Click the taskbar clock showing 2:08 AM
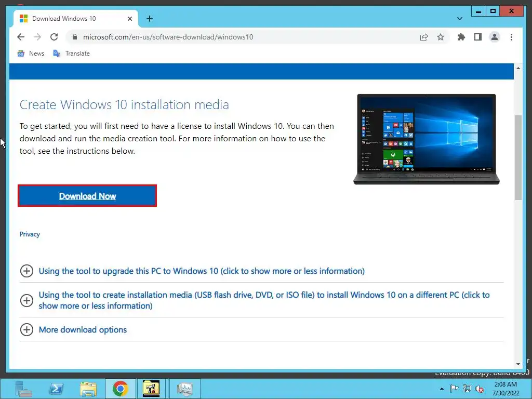This screenshot has height=399, width=532. tap(506, 389)
